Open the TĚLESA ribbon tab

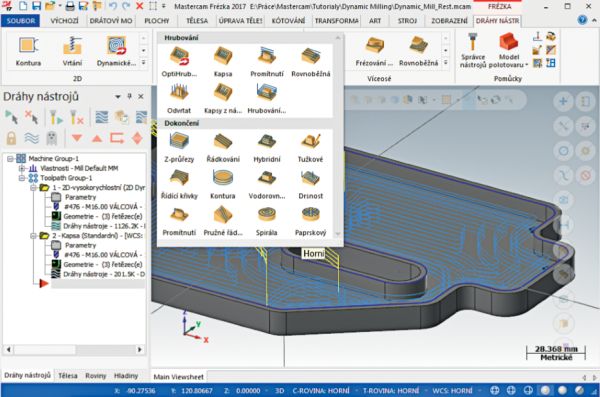197,21
